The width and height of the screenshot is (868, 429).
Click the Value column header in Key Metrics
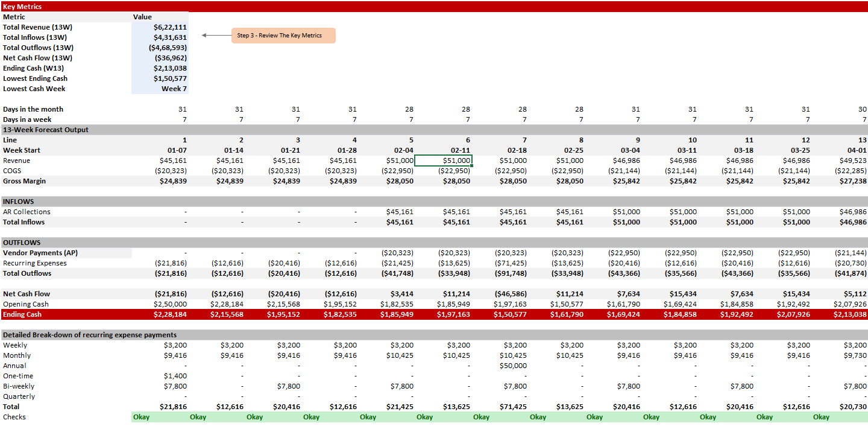pyautogui.click(x=142, y=17)
